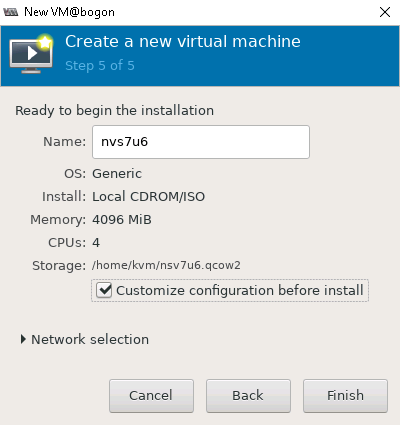Click the virtual machine monitor icon in header
This screenshot has width=400, height=425.
[x=31, y=54]
